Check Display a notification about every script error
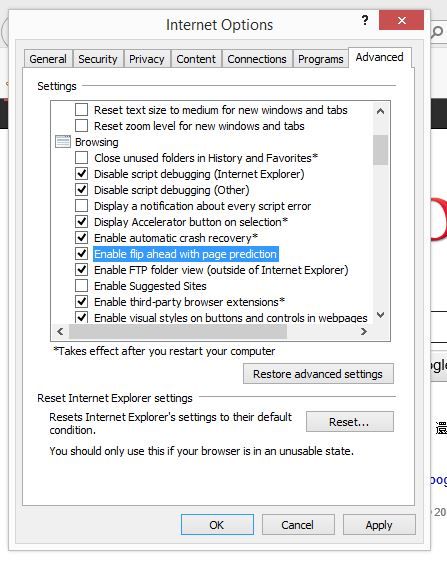The height and width of the screenshot is (568, 447). click(x=82, y=205)
